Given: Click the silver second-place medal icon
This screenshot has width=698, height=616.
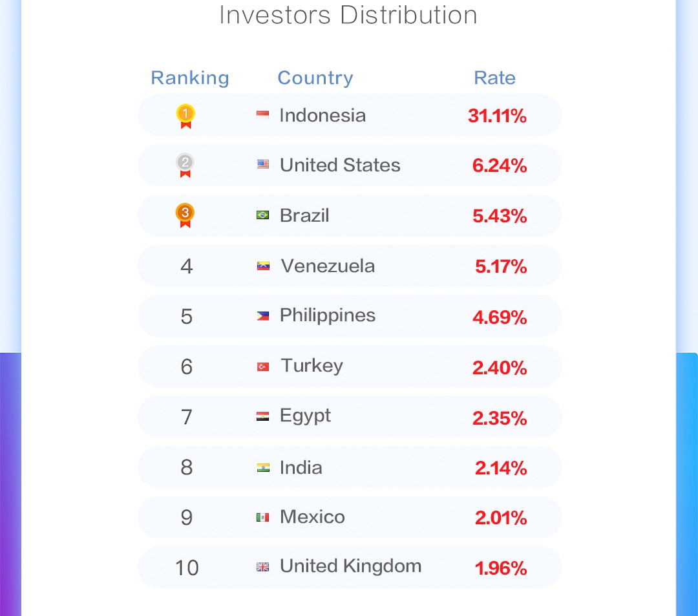Looking at the screenshot, I should (185, 165).
